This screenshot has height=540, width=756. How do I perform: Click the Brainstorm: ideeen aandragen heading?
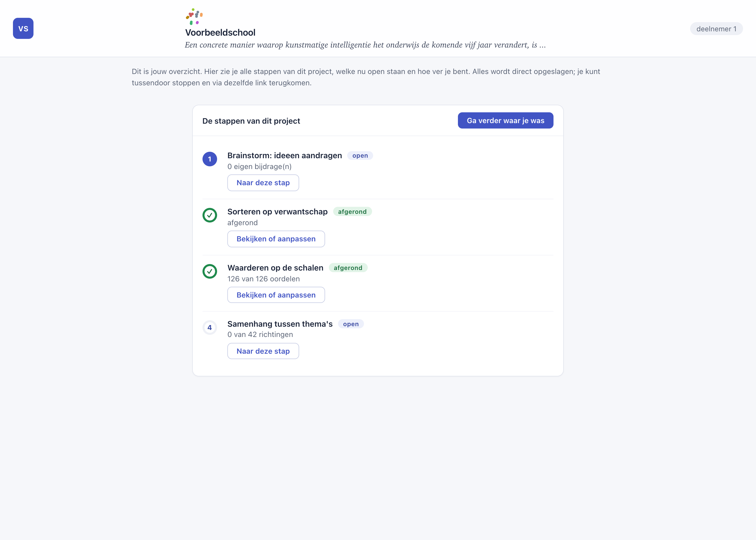pyautogui.click(x=285, y=156)
